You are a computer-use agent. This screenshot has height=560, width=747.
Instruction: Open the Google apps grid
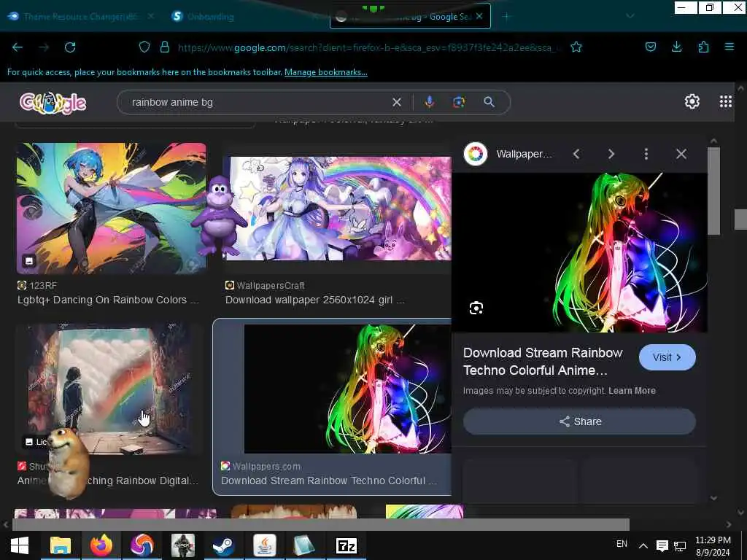tap(726, 101)
